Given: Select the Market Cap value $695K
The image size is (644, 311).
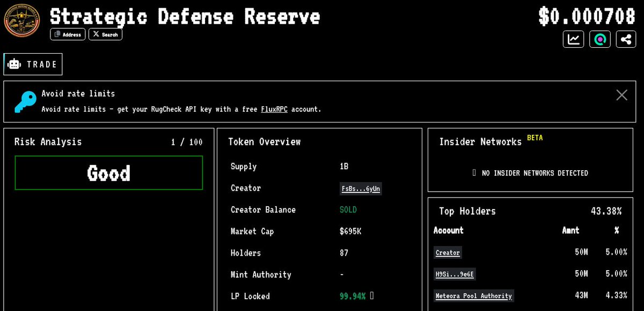Looking at the screenshot, I should point(350,232).
